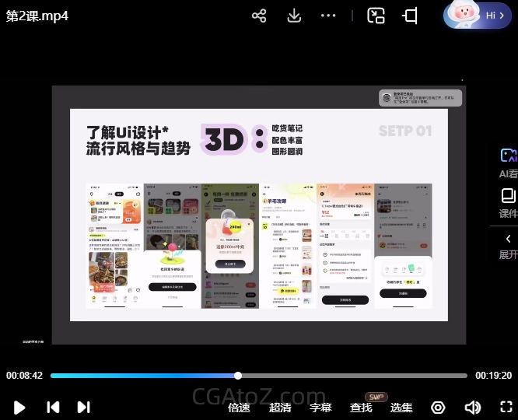Toggle 字幕 subtitles
This screenshot has width=518, height=420.
[x=320, y=408]
